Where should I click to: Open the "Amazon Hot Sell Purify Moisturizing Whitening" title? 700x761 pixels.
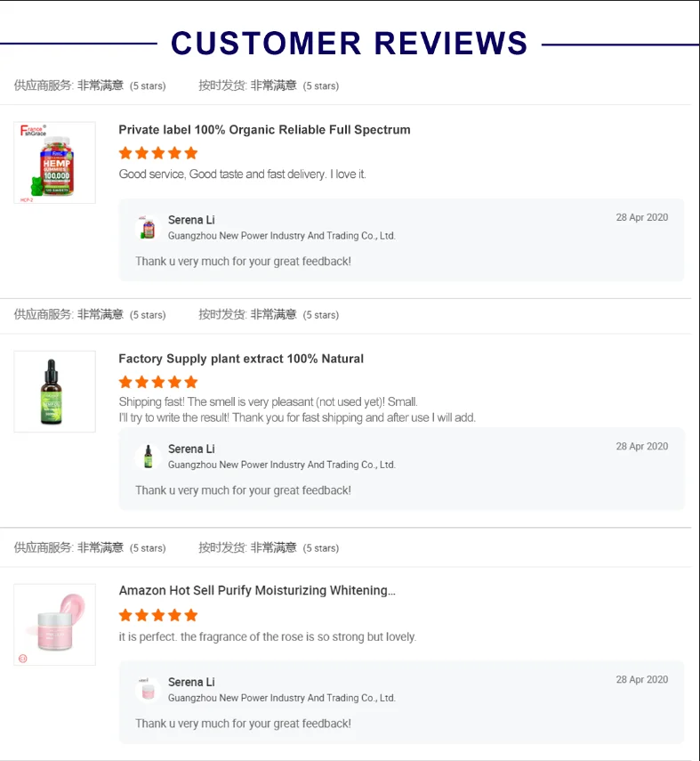257,591
